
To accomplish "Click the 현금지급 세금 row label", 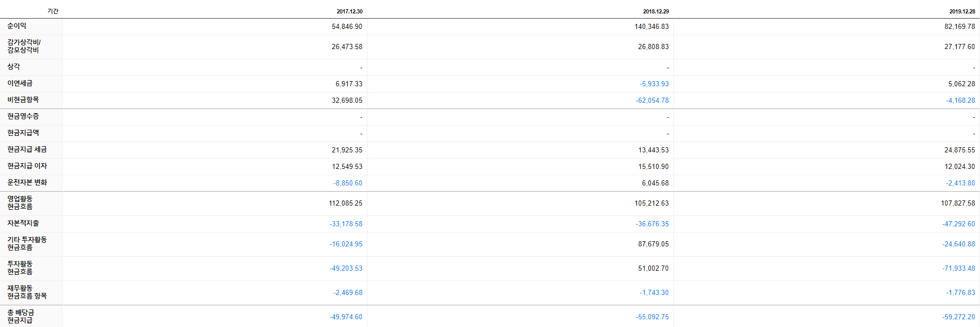I will [27, 149].
